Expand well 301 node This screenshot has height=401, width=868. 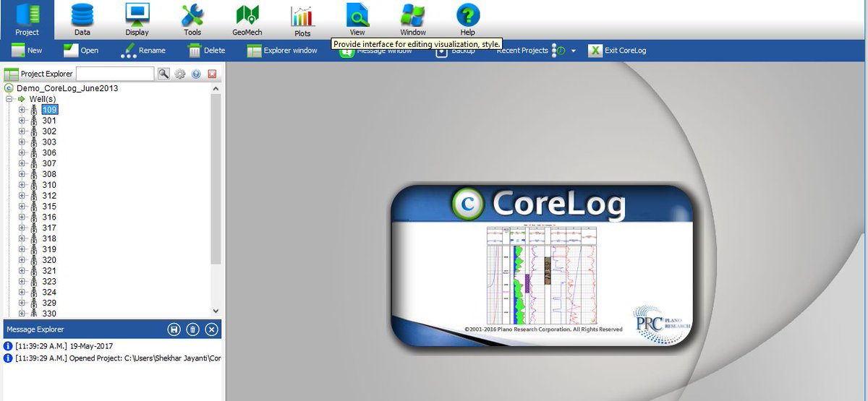(x=22, y=121)
